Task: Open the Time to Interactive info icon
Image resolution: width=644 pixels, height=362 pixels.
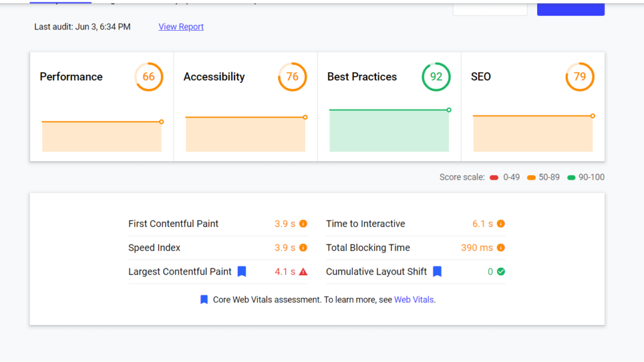Action: point(500,224)
